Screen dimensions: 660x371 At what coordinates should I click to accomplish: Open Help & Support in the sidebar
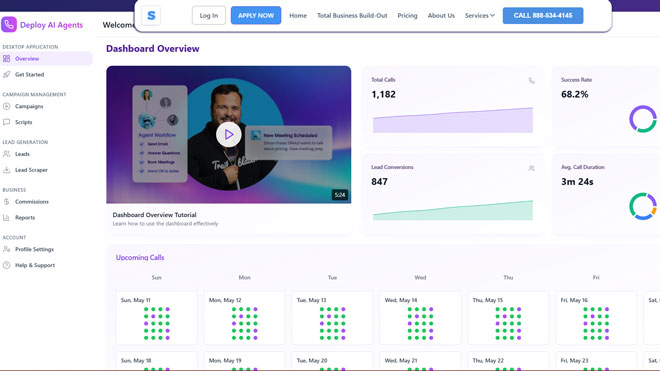[46, 265]
